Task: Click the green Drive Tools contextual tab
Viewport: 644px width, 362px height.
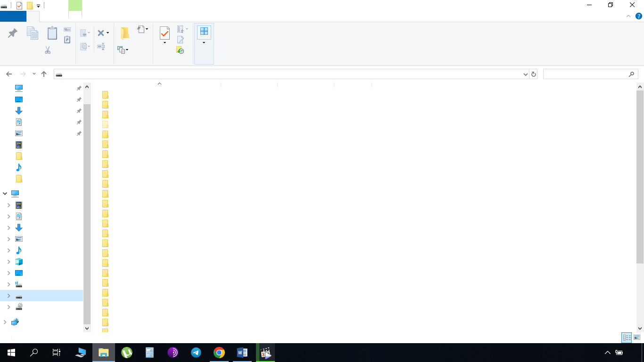Action: (75, 6)
